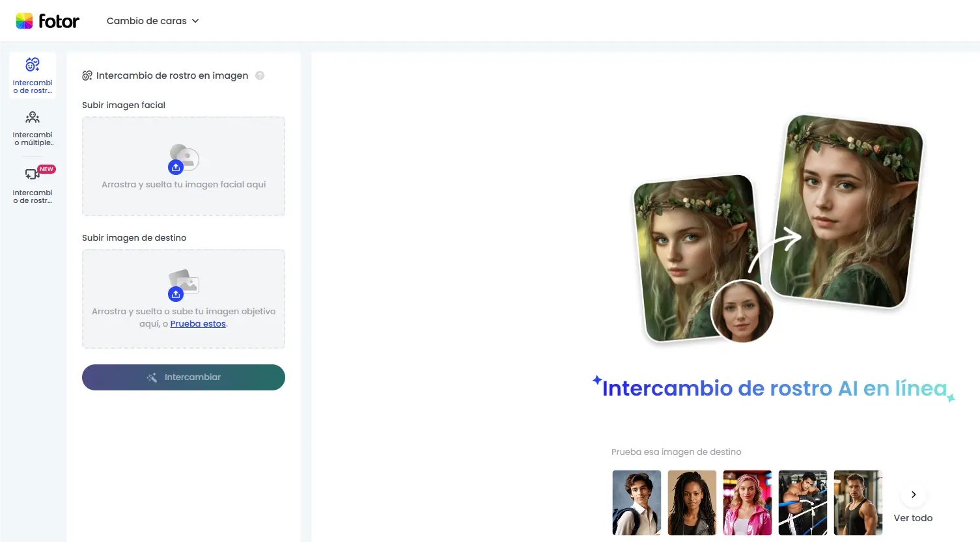The height and width of the screenshot is (542, 980).
Task: Click upload icon in facial image box
Action: (x=176, y=167)
